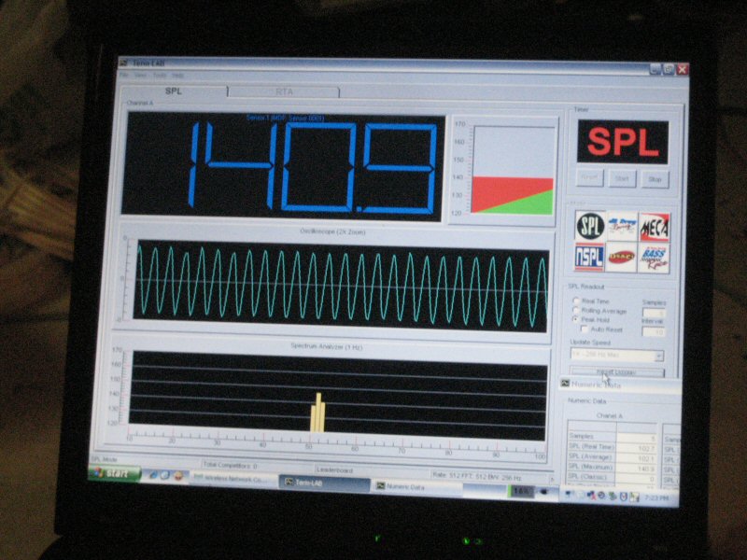Click the red SPL timer display
Screen dimensions: 747x560
tap(623, 142)
